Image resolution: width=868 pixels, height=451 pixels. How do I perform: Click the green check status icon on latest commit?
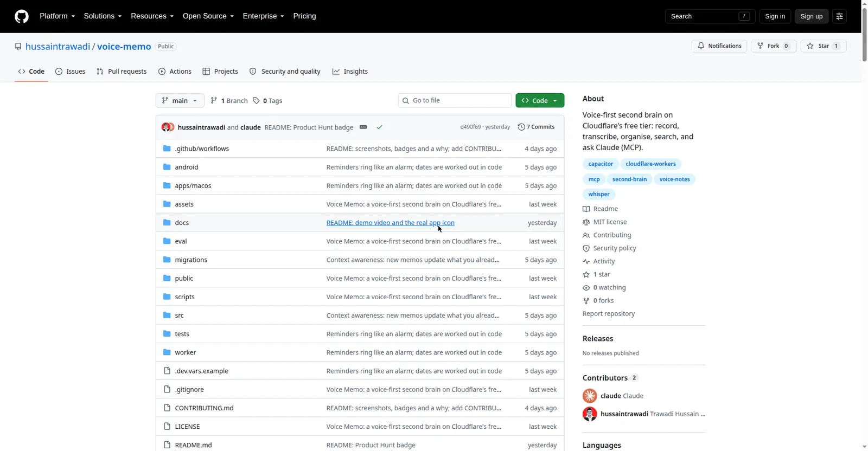click(380, 127)
